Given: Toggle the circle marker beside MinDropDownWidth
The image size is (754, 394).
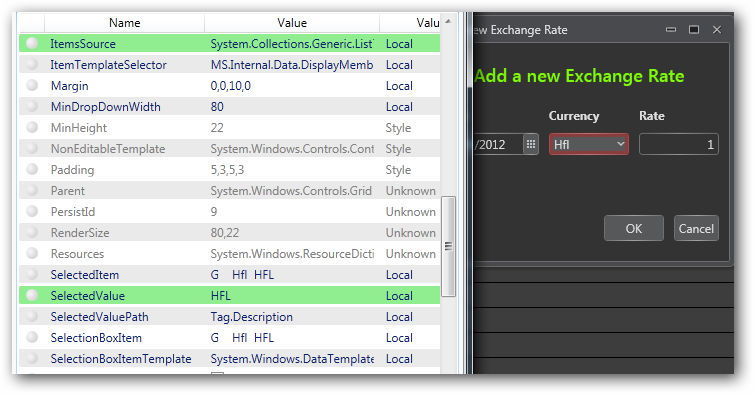Looking at the screenshot, I should 32,106.
